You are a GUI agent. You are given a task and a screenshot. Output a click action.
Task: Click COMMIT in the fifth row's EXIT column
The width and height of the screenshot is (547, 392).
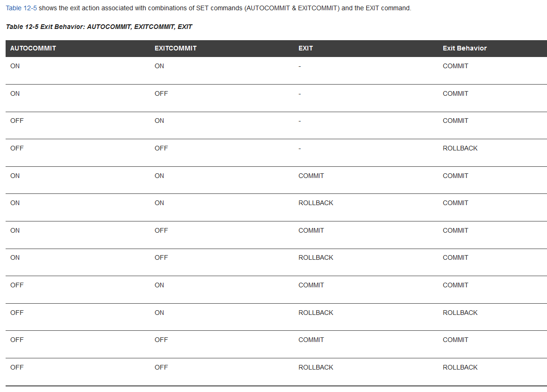coord(311,176)
